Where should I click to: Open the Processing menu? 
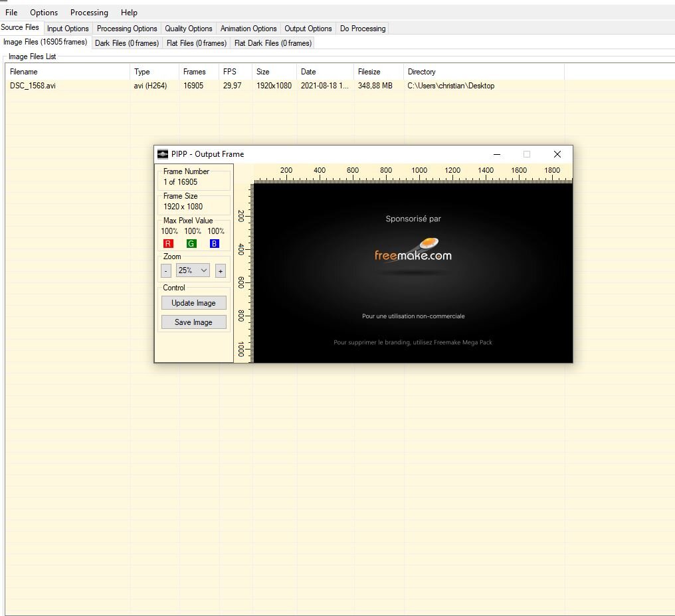click(89, 13)
